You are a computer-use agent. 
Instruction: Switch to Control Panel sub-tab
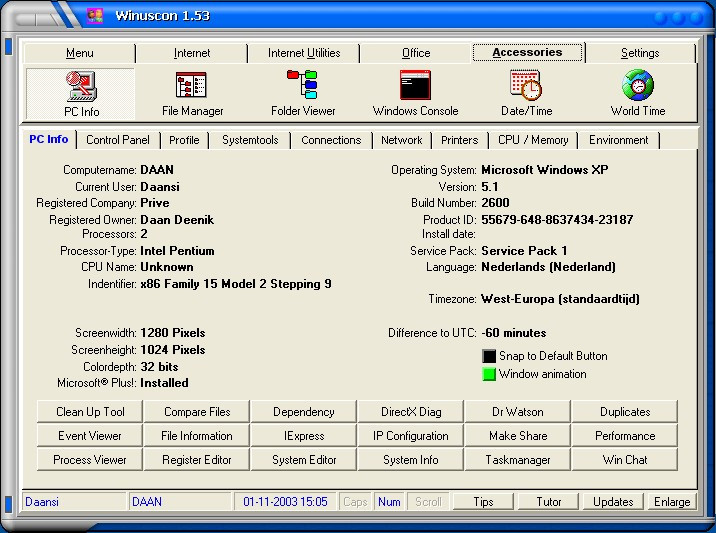coord(118,140)
